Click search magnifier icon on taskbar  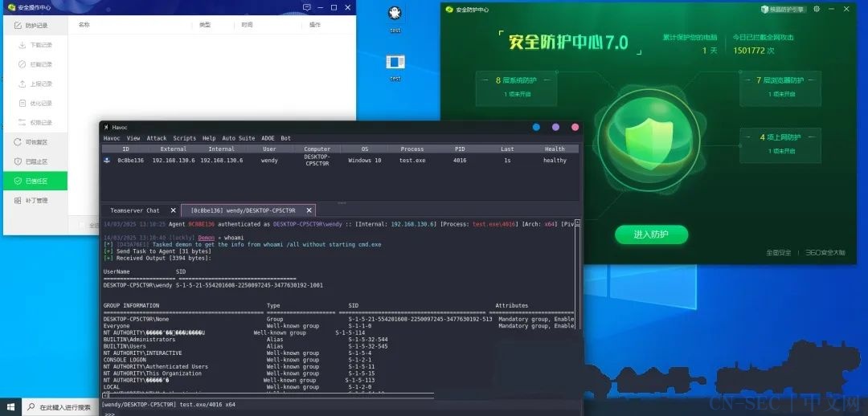tap(31, 407)
